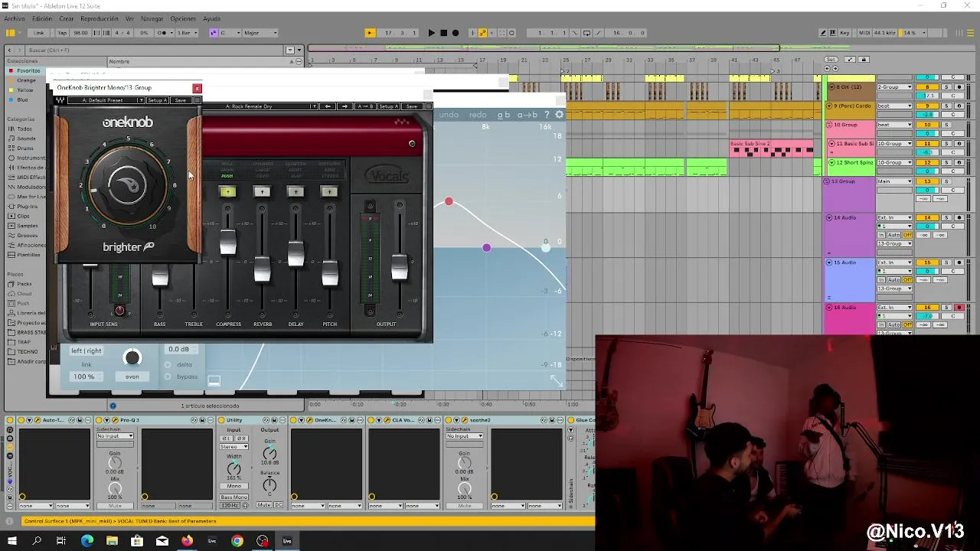The height and width of the screenshot is (551, 980).
Task: Open the Ext. In input dropdown on track 14
Action: (894, 218)
